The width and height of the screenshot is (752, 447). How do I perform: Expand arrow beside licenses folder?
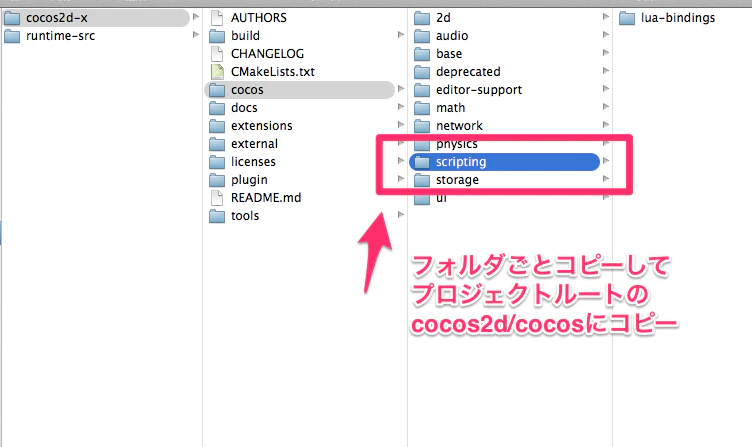pyautogui.click(x=401, y=161)
